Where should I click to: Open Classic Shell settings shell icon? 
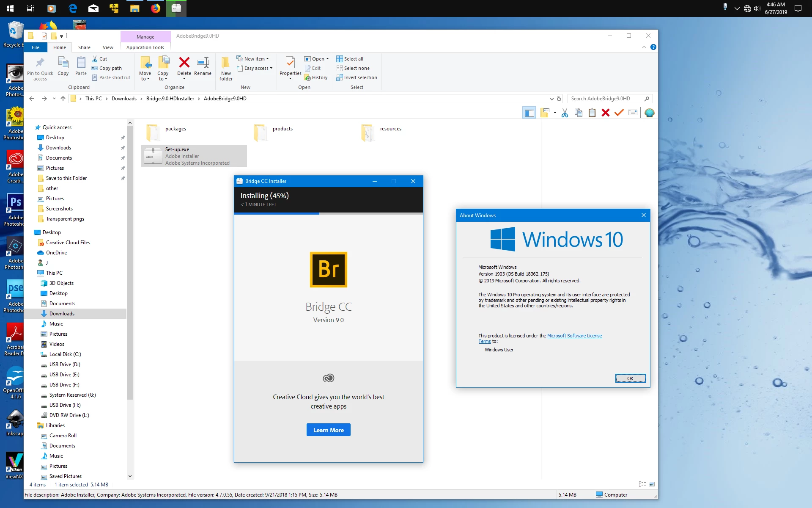[x=649, y=113]
